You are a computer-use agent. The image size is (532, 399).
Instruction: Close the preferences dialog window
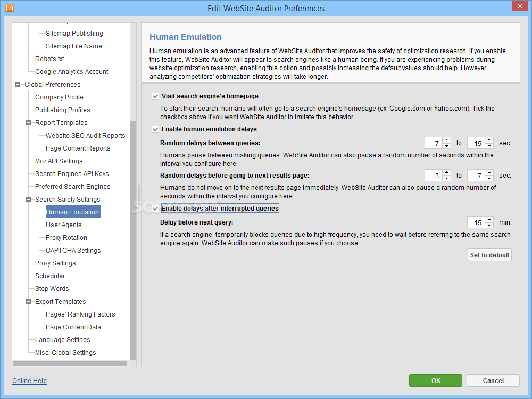520,6
